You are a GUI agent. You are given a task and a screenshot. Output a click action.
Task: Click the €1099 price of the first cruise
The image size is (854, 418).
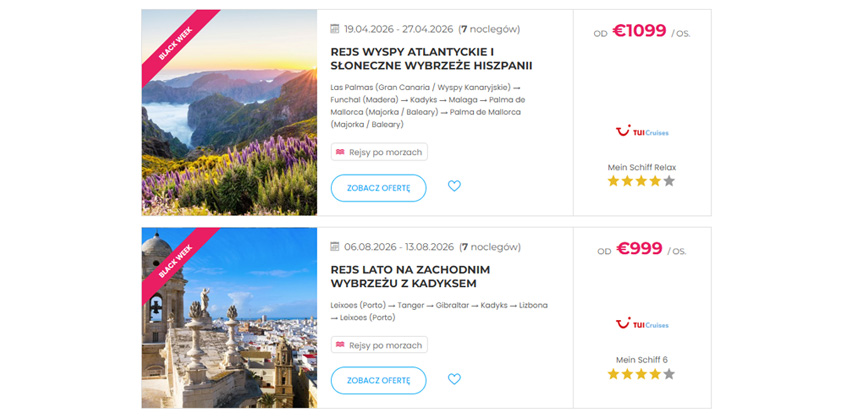[640, 31]
